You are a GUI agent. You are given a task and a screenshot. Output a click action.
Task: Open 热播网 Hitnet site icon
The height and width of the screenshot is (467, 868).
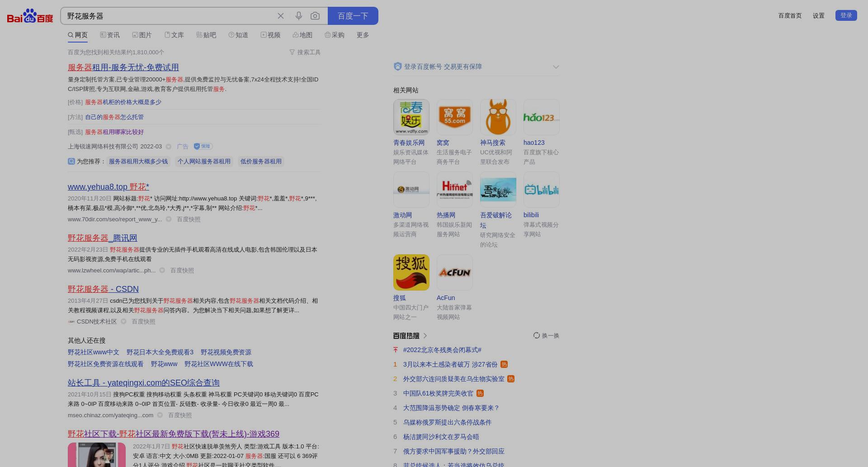(x=455, y=190)
